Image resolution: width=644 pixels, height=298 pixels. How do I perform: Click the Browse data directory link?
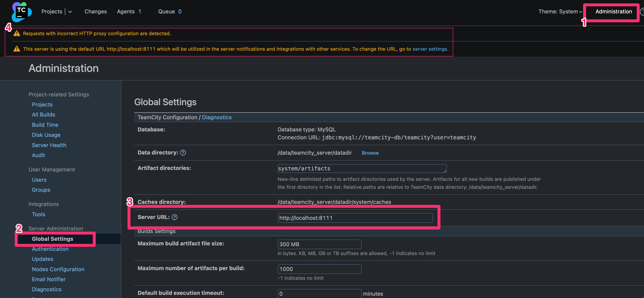click(370, 153)
